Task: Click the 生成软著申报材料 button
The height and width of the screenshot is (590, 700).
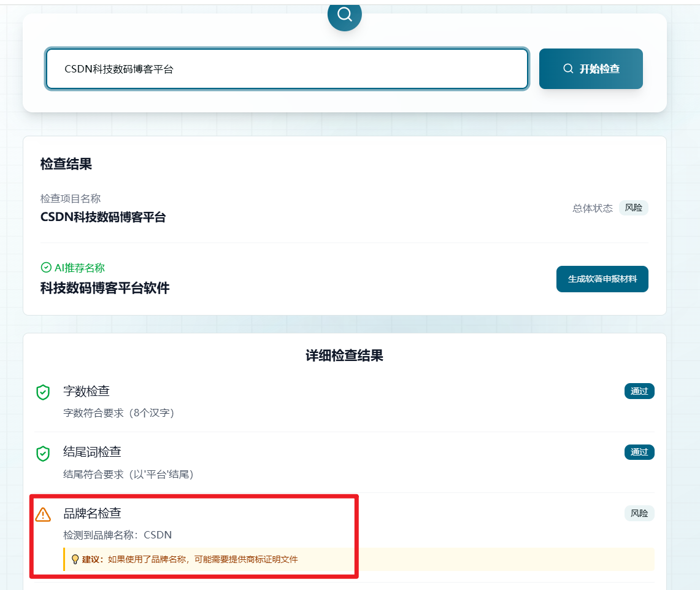Action: (602, 279)
